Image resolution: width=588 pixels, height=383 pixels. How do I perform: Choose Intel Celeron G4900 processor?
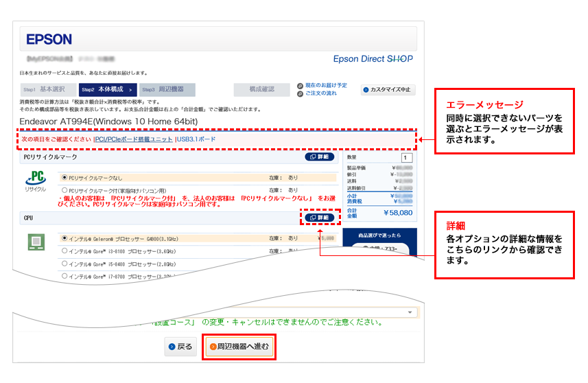(65, 238)
